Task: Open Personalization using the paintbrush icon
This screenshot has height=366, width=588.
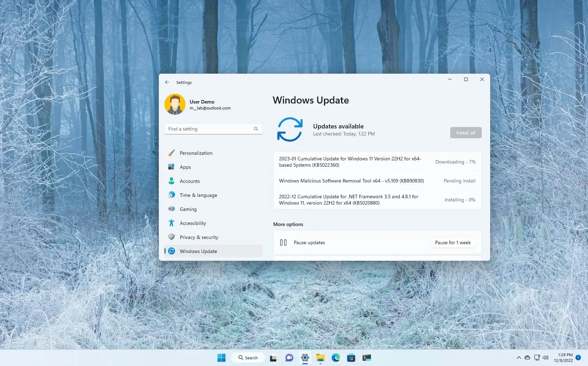Action: click(x=171, y=153)
